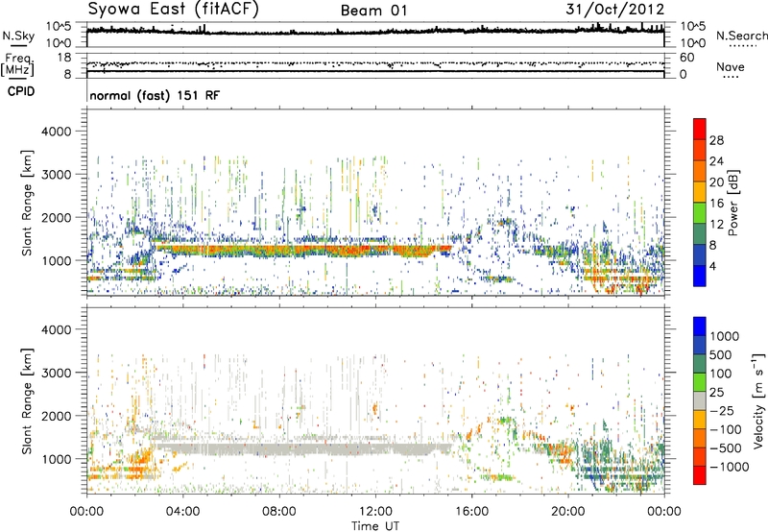Click the '16:00' time axis label

[x=471, y=512]
